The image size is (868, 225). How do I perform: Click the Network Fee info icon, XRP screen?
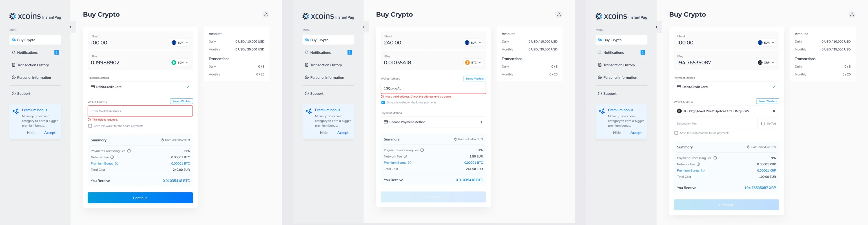tap(698, 164)
